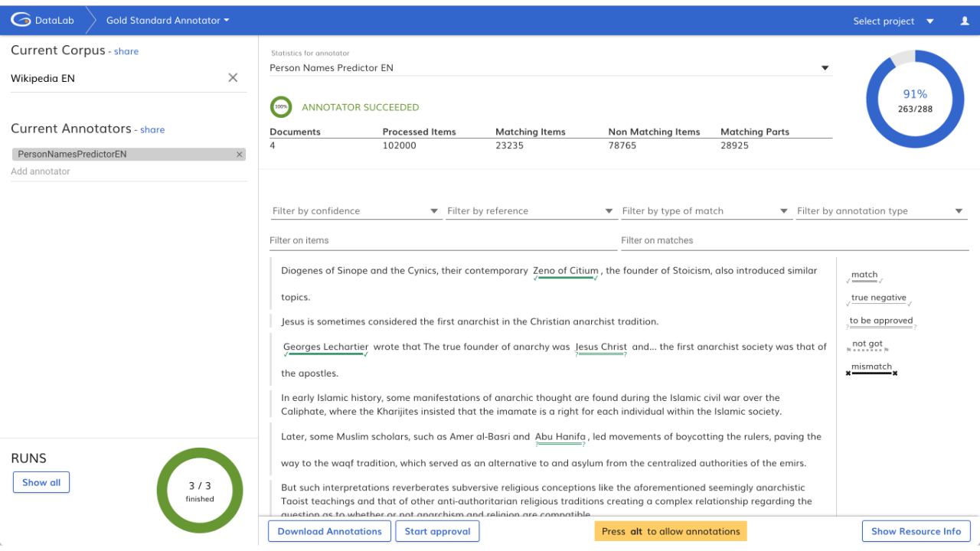
Task: Clear the Wikipedia EN corpus with X
Action: click(x=233, y=77)
